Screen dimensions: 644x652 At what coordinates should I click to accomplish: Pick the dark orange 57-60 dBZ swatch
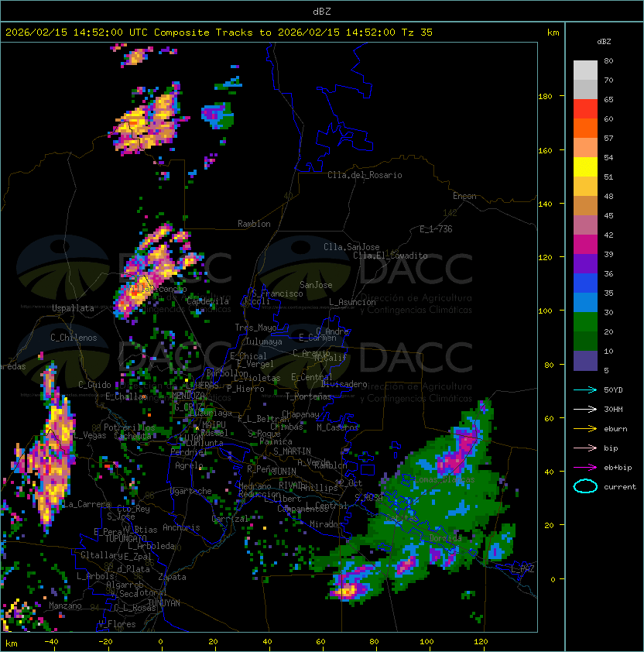click(585, 128)
